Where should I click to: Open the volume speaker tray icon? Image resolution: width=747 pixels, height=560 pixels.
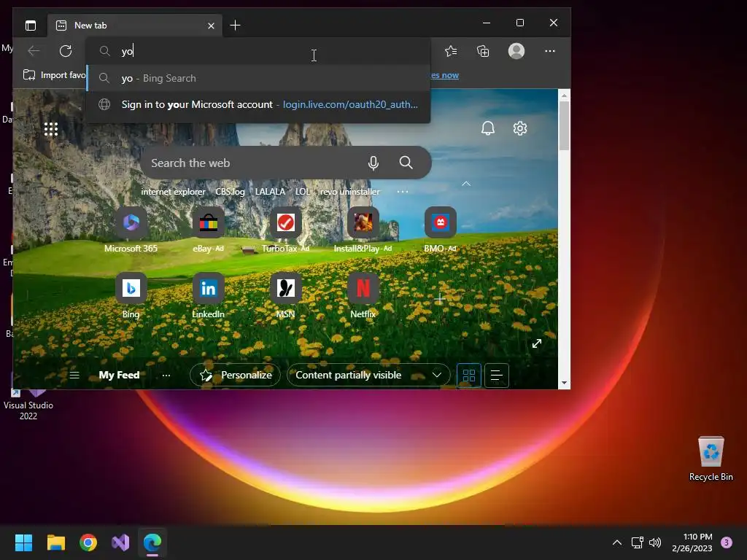tap(655, 542)
